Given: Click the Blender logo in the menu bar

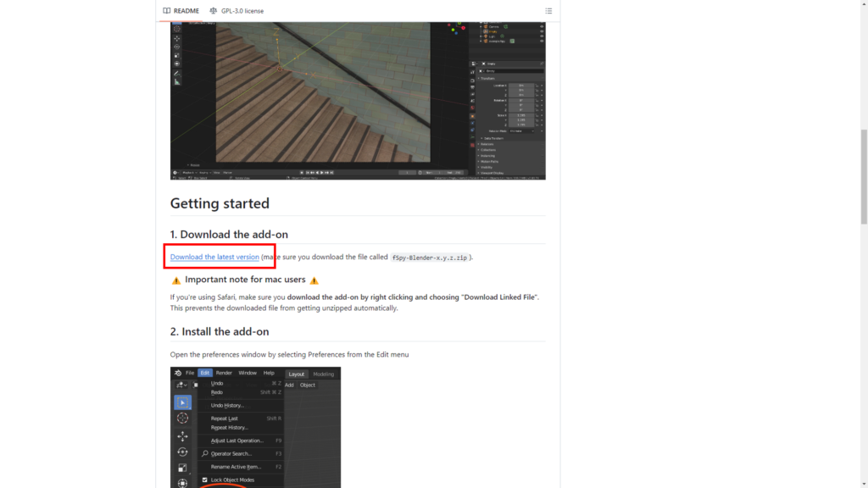Looking at the screenshot, I should pos(178,373).
